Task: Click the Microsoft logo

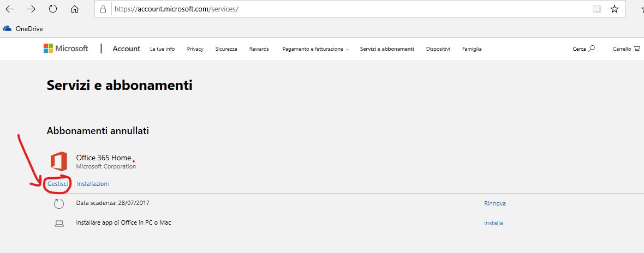Action: click(66, 49)
